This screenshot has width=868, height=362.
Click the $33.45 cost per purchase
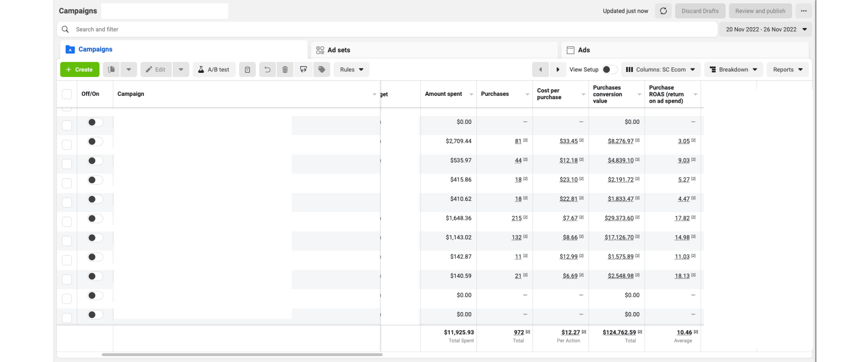click(x=569, y=141)
